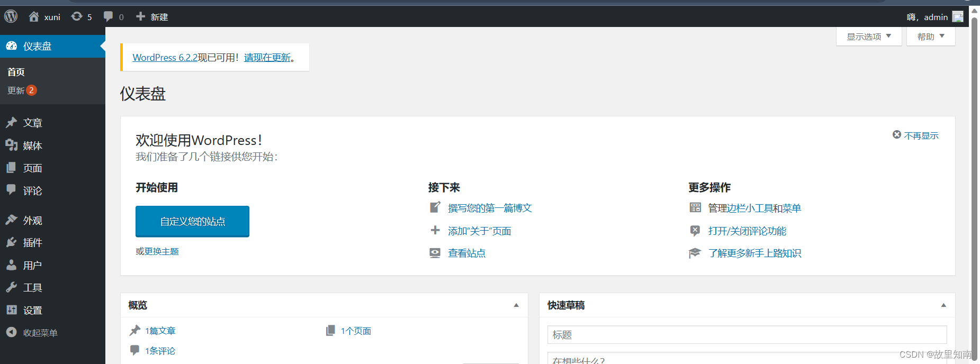Screen dimensions: 980x364
Task: Click the graduation cap icon by 了解更多
Action: click(x=695, y=253)
